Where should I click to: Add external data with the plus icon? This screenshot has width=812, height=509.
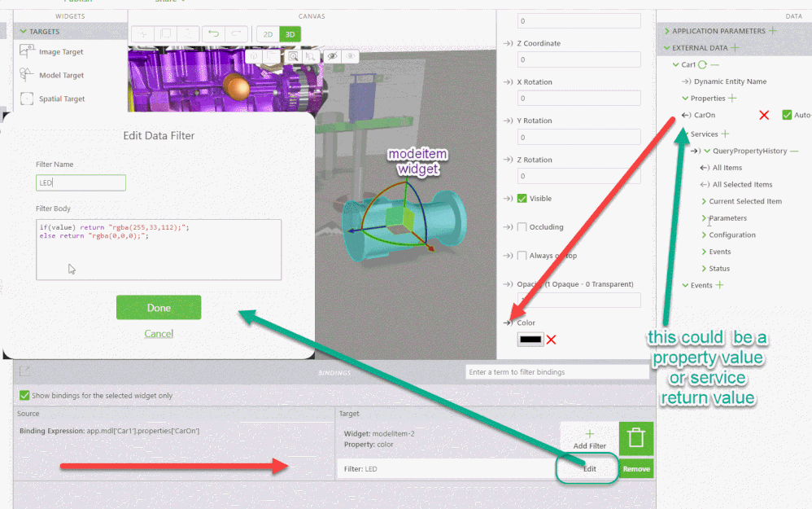(x=735, y=48)
